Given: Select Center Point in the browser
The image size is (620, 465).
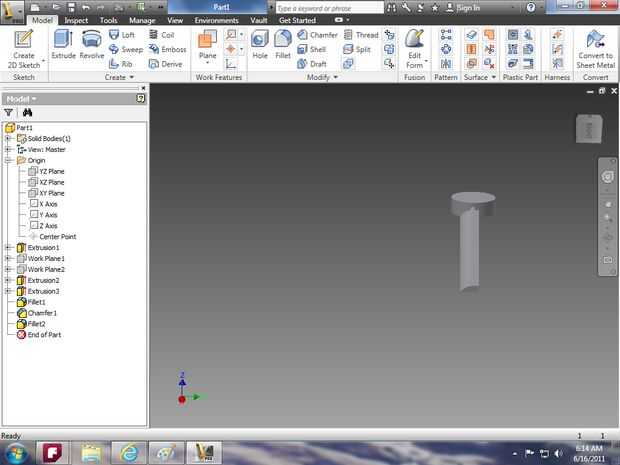Looking at the screenshot, I should click(53, 236).
